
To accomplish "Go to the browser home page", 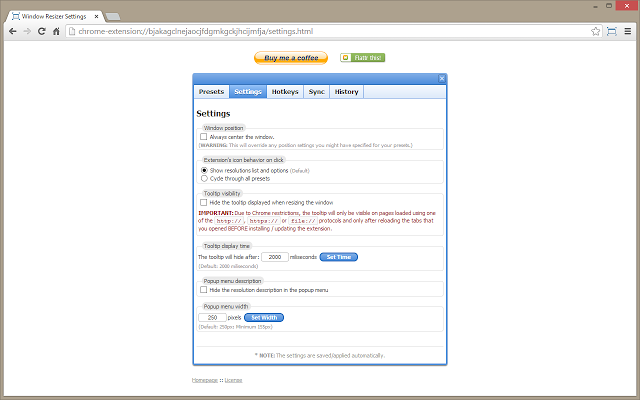I will 57,31.
